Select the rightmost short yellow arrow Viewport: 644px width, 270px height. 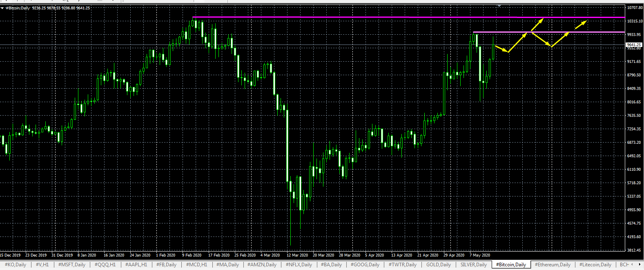point(581,25)
